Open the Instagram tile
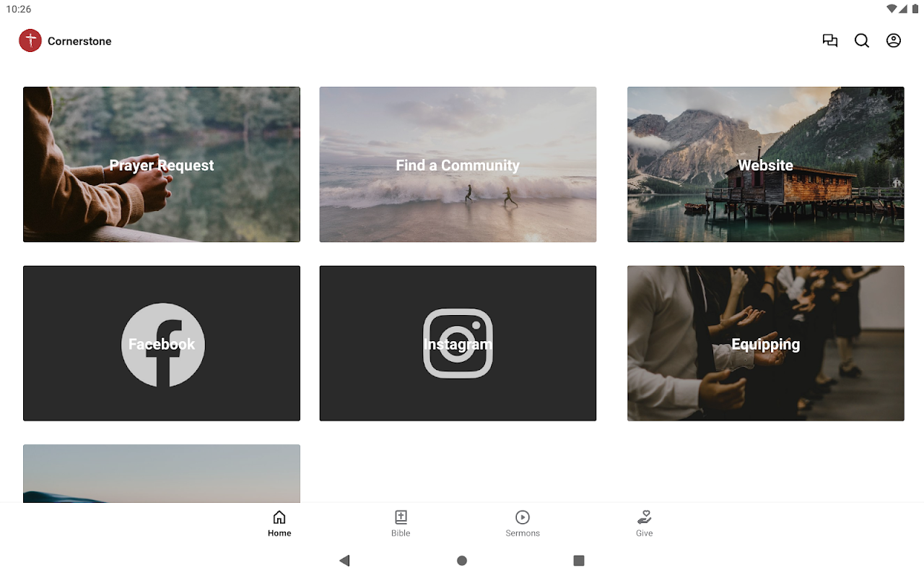This screenshot has width=924, height=578. click(458, 343)
